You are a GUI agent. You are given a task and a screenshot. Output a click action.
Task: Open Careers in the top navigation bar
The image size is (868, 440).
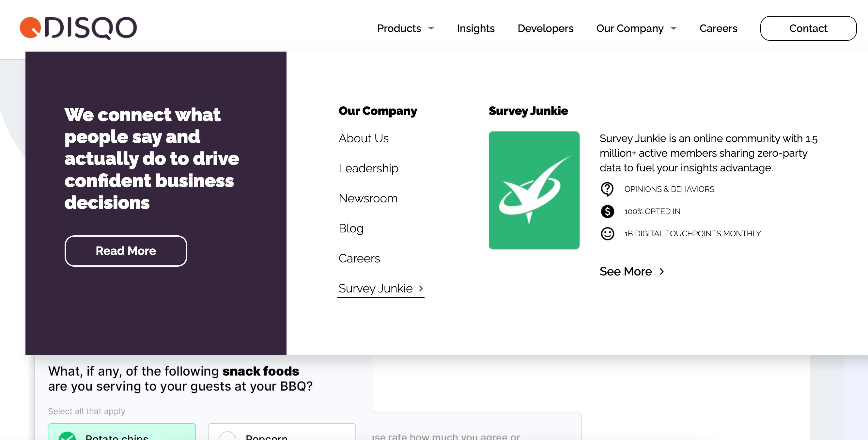click(x=718, y=28)
